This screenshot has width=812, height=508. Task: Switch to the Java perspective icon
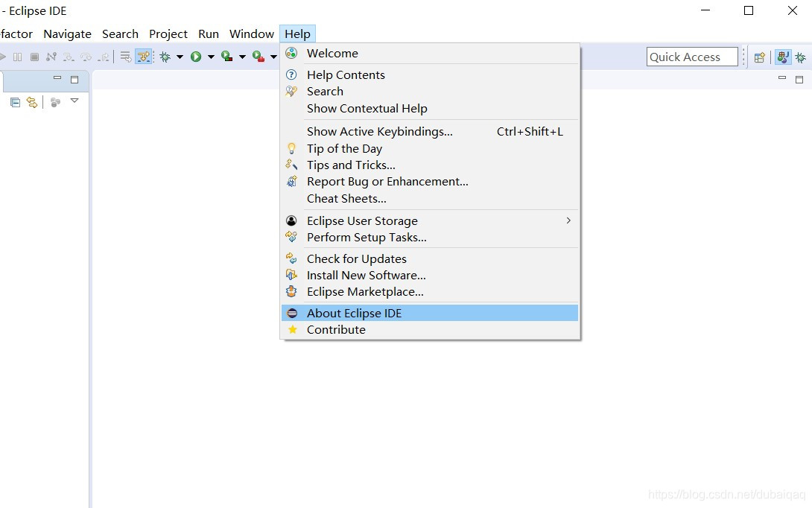[x=783, y=57]
